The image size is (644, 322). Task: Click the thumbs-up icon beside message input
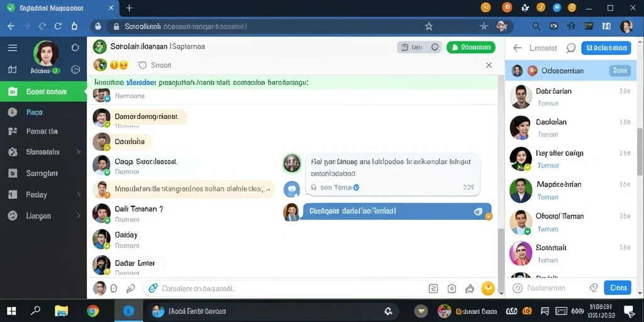pyautogui.click(x=469, y=289)
